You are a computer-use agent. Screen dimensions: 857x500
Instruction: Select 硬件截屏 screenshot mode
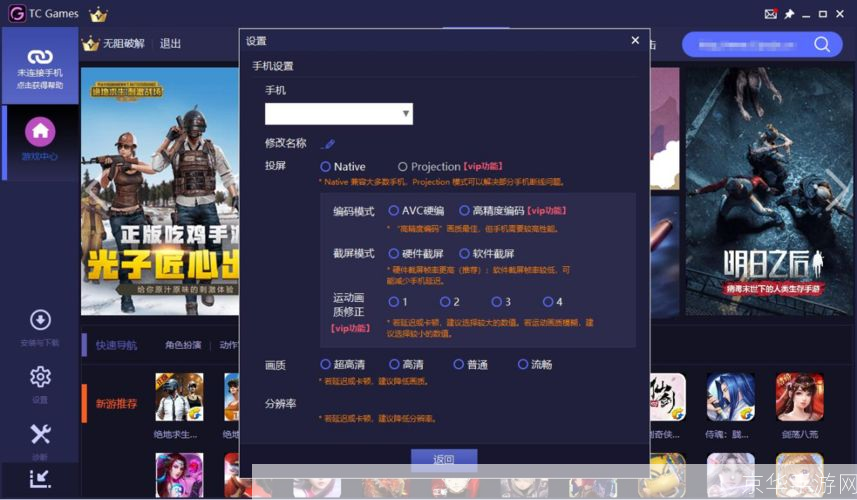394,254
